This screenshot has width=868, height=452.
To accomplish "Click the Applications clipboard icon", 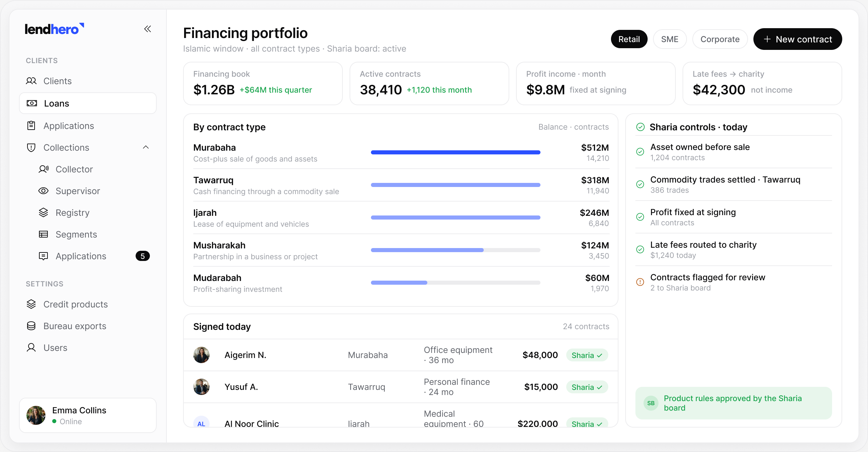I will click(31, 126).
